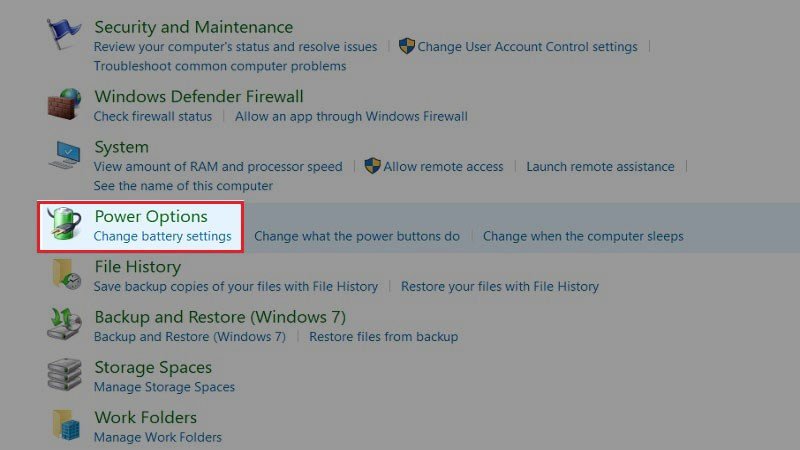Choose Change when the computer sleeps
This screenshot has height=450, width=800.
pyautogui.click(x=583, y=237)
